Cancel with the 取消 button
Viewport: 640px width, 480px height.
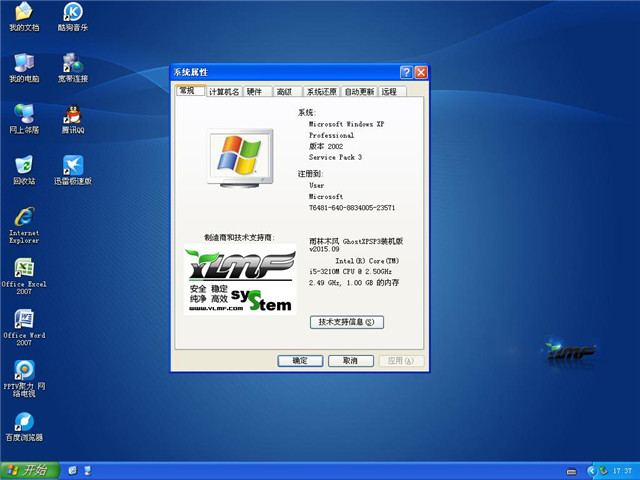351,360
